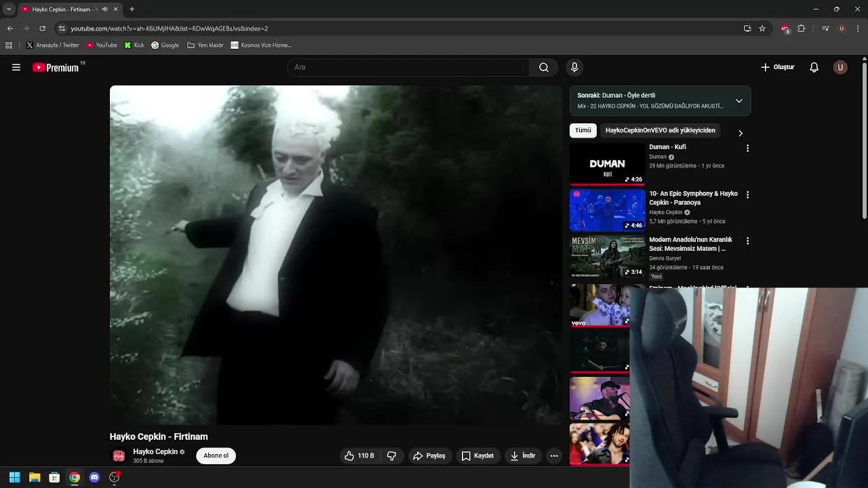Open Discord from the taskbar
Viewport: 868px width, 488px height.
[x=94, y=477]
